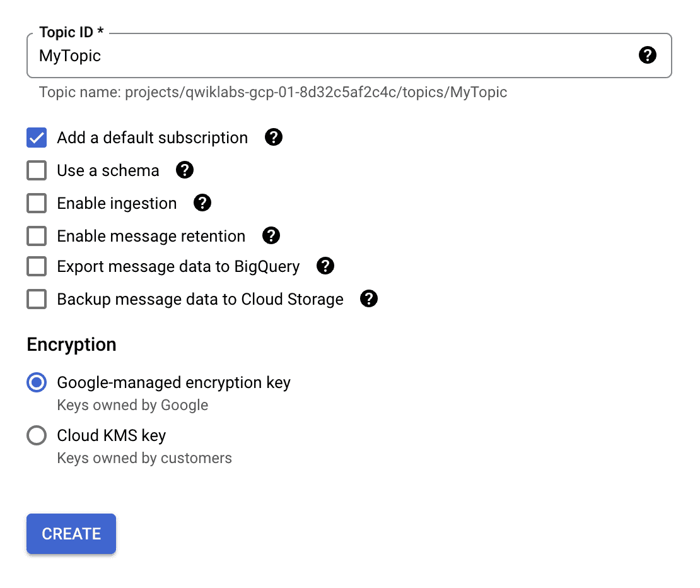Click the Keys owned by Google label
The width and height of the screenshot is (700, 588).
[x=132, y=405]
